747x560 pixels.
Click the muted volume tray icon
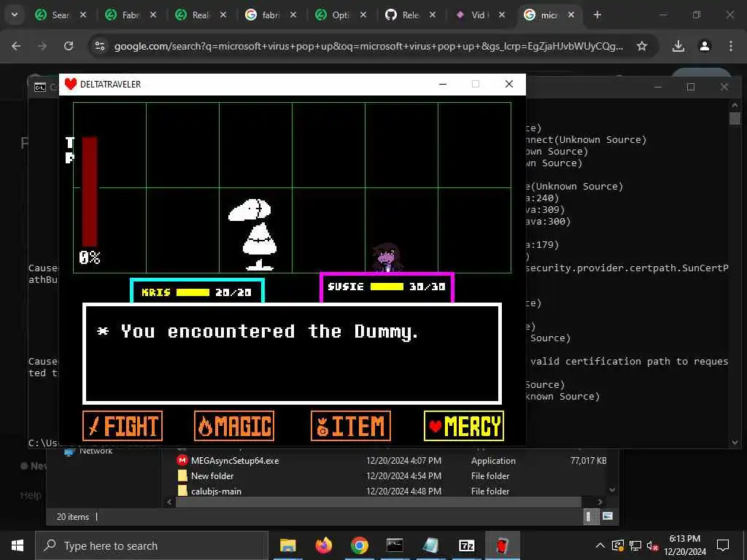tap(653, 545)
